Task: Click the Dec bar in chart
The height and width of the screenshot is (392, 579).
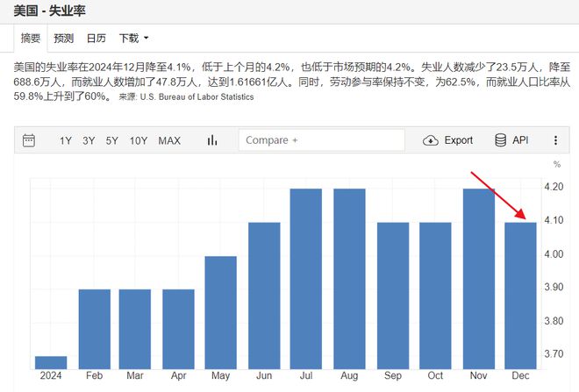Action: click(x=520, y=296)
